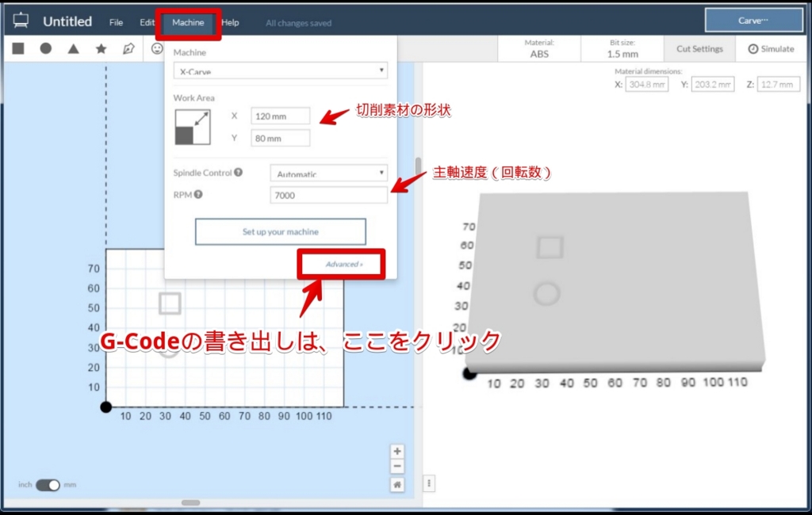The width and height of the screenshot is (812, 515).
Task: Open the Help menu
Action: pos(231,23)
